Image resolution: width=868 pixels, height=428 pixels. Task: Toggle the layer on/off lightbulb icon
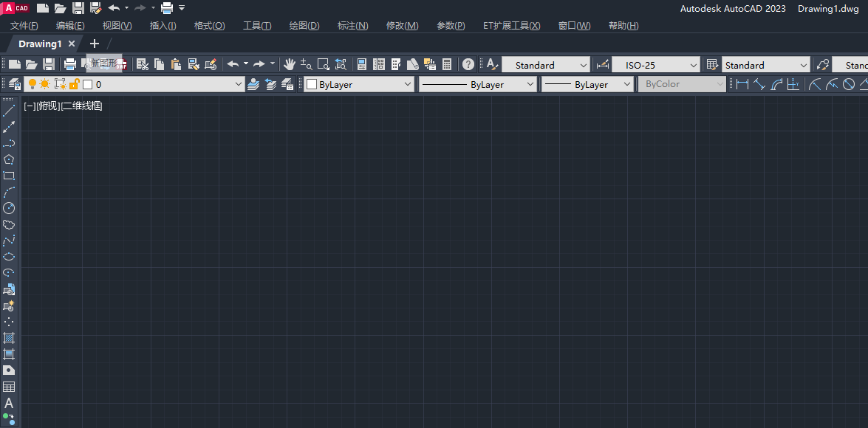(x=32, y=85)
